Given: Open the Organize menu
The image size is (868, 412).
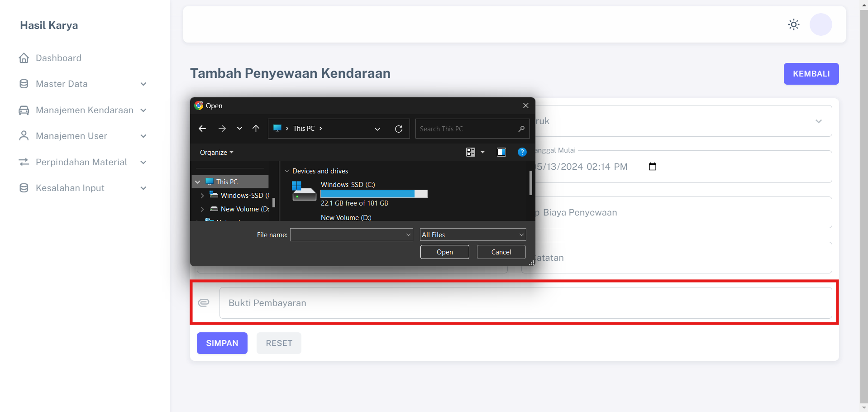Looking at the screenshot, I should 216,153.
